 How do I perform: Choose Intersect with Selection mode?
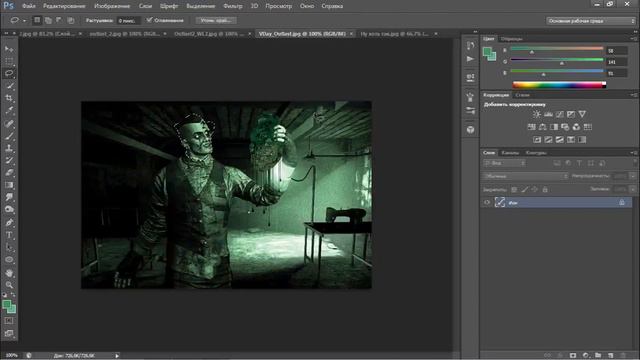[x=71, y=20]
